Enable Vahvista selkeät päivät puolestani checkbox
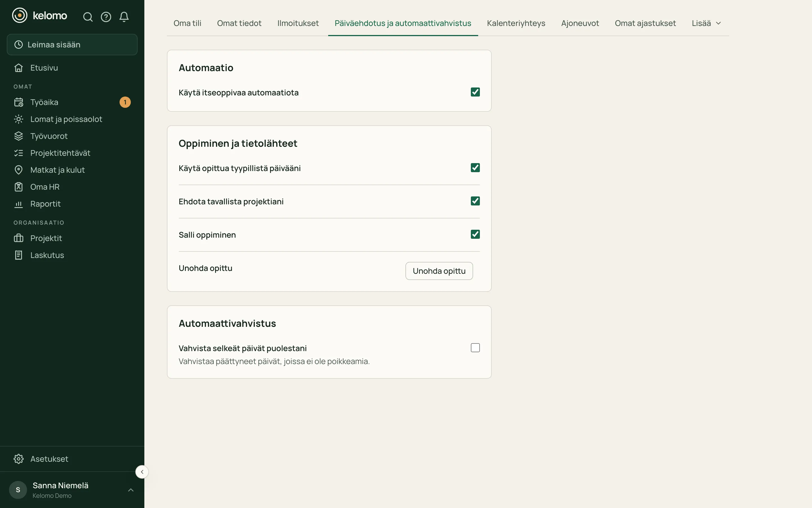Viewport: 812px width, 508px height. [475, 348]
